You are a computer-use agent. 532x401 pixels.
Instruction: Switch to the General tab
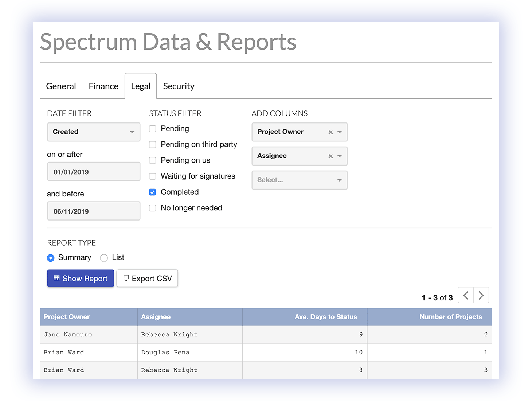tap(61, 86)
